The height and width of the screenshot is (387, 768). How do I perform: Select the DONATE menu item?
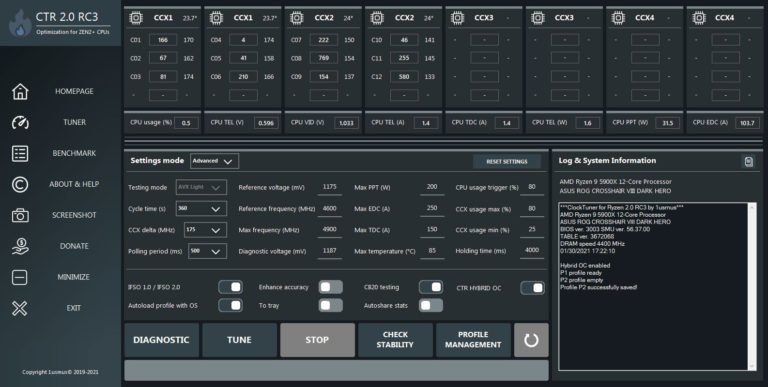point(74,246)
